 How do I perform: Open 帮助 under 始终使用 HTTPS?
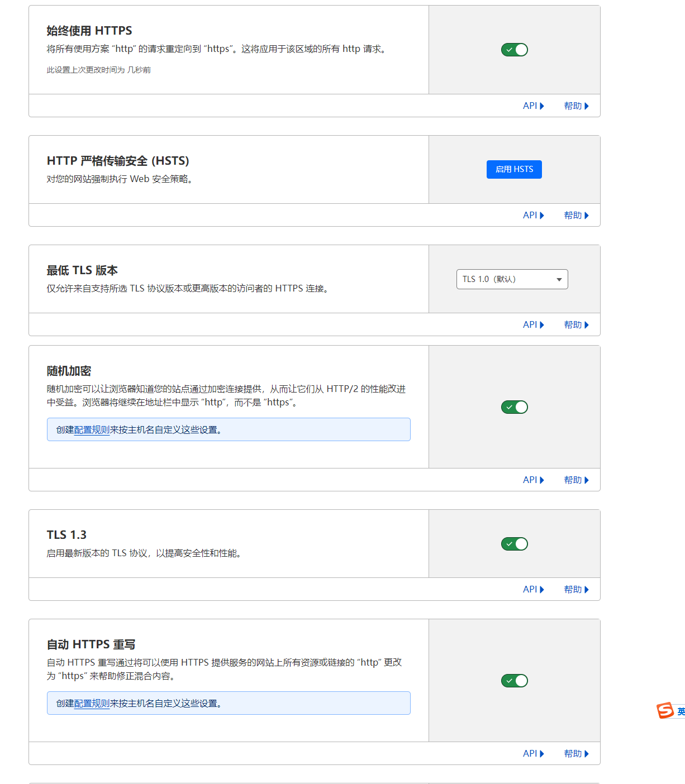point(576,106)
